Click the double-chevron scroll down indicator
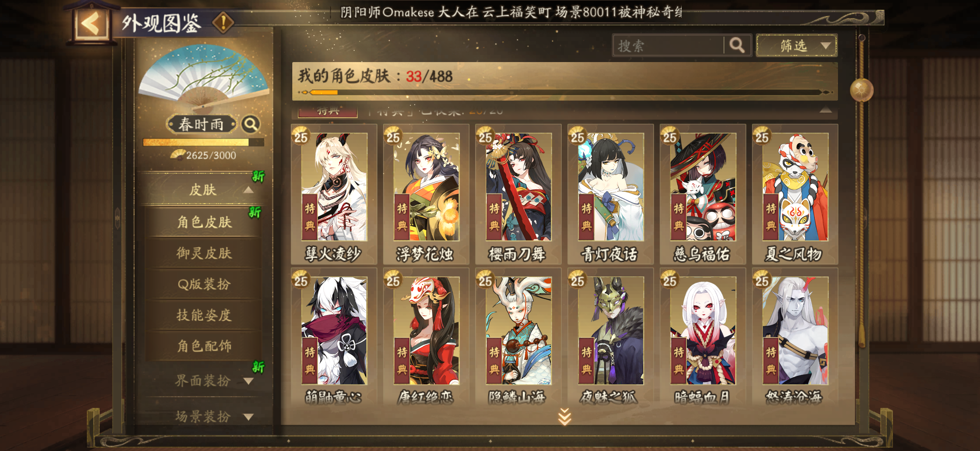The height and width of the screenshot is (451, 980). pyautogui.click(x=564, y=416)
